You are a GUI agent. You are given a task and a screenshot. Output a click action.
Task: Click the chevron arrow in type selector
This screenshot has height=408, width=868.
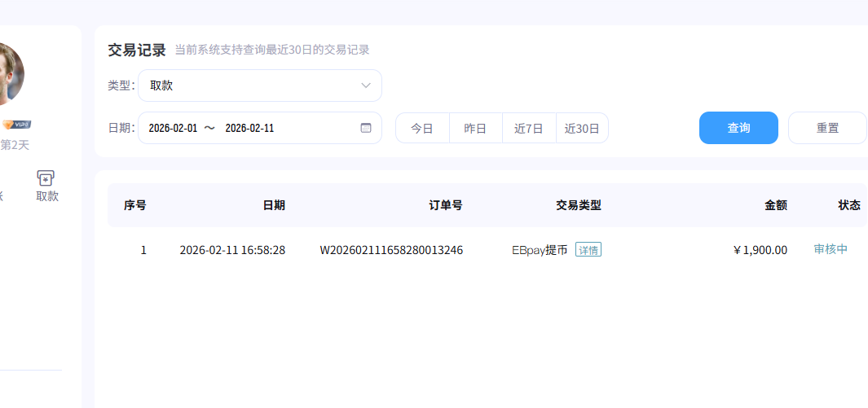tap(366, 86)
